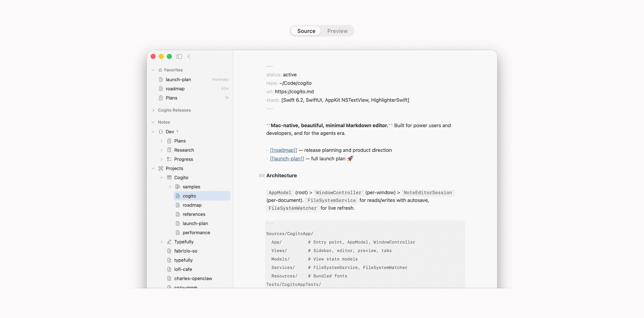Open the references note
This screenshot has height=318, width=644.
pyautogui.click(x=202, y=214)
